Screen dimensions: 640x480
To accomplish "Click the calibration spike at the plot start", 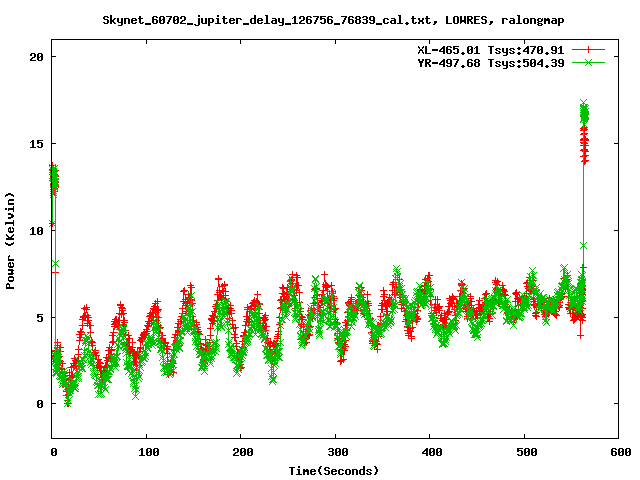I will pos(54,180).
